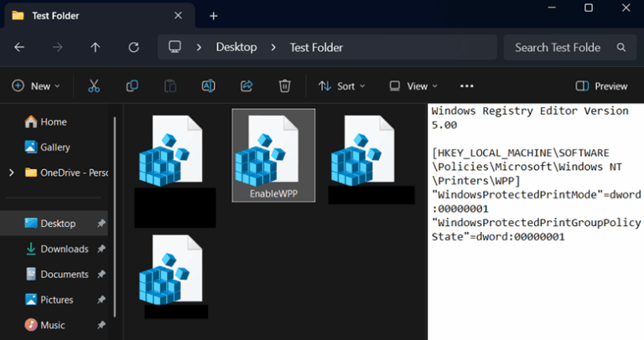Open the See more ellipsis menu
Image resolution: width=644 pixels, height=340 pixels.
(x=466, y=86)
